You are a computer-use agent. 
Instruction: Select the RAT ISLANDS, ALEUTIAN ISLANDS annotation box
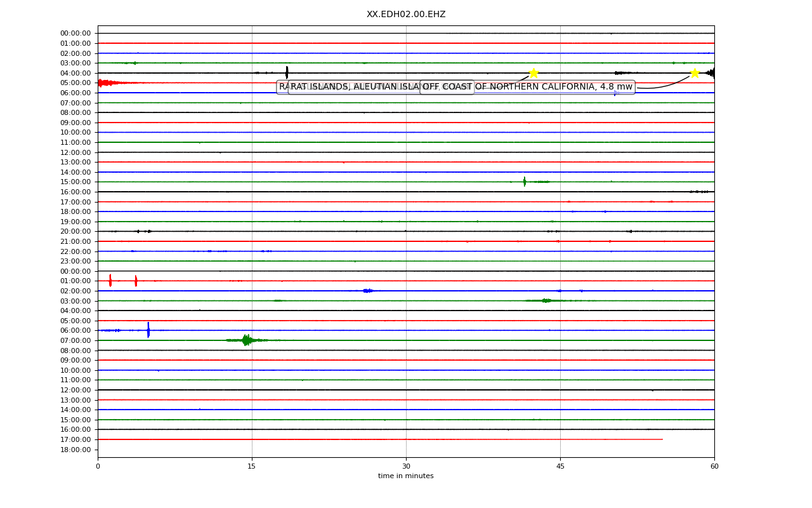click(375, 87)
